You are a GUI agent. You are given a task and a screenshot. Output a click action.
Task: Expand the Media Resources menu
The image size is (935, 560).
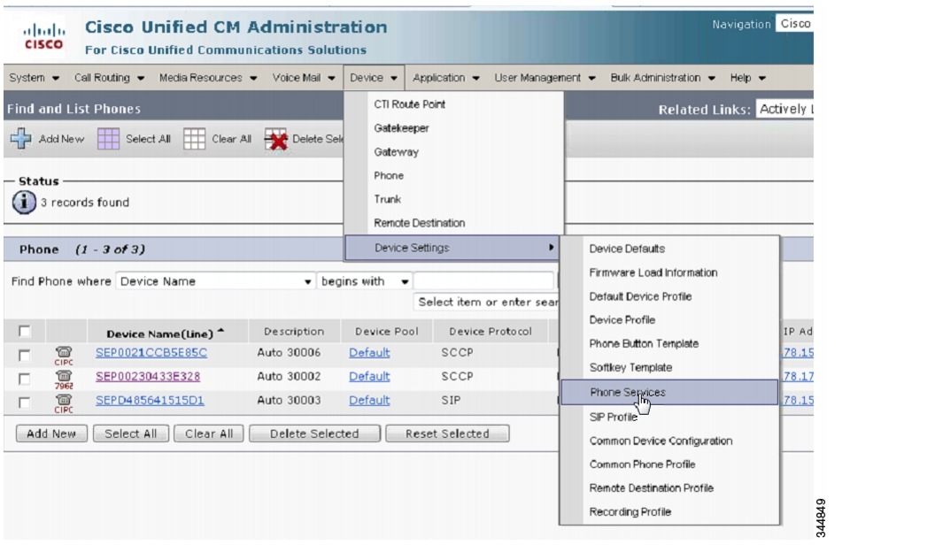[x=207, y=78]
